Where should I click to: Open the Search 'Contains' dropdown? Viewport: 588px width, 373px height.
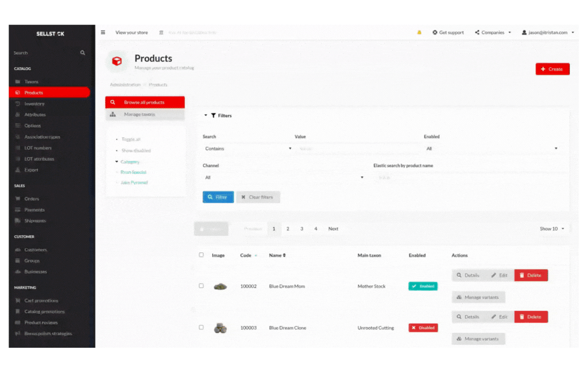[248, 149]
